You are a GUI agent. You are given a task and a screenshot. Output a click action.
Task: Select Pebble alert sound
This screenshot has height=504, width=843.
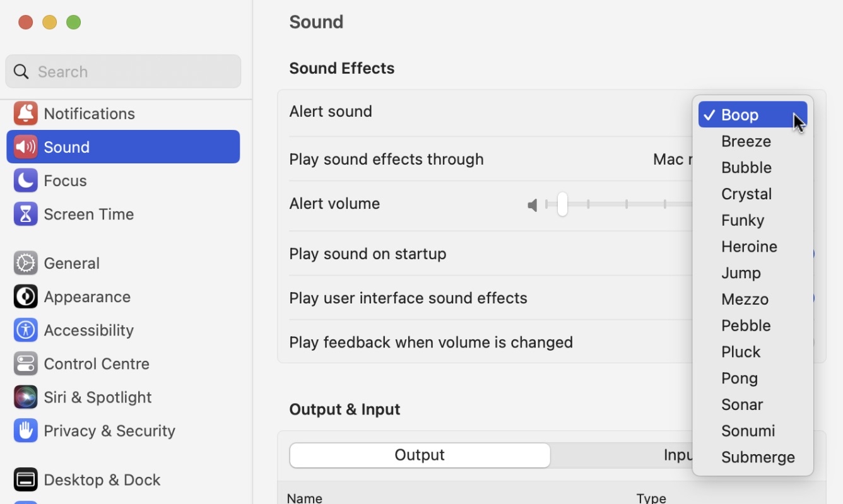pyautogui.click(x=753, y=326)
